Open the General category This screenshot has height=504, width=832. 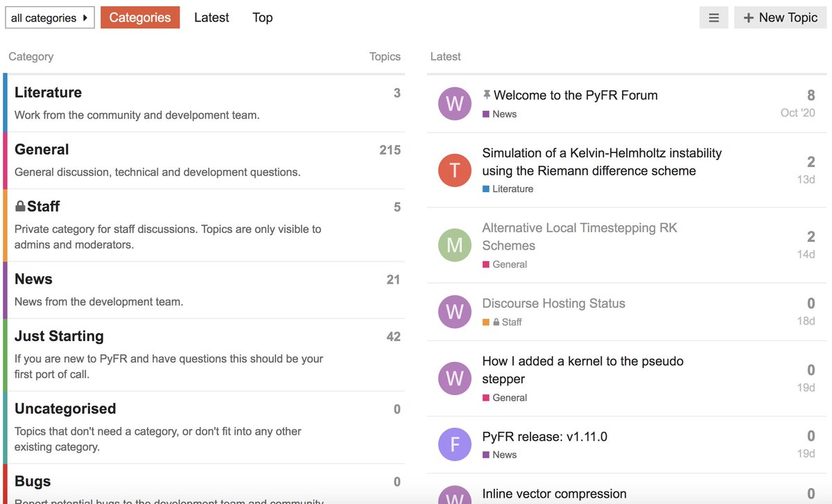[42, 149]
